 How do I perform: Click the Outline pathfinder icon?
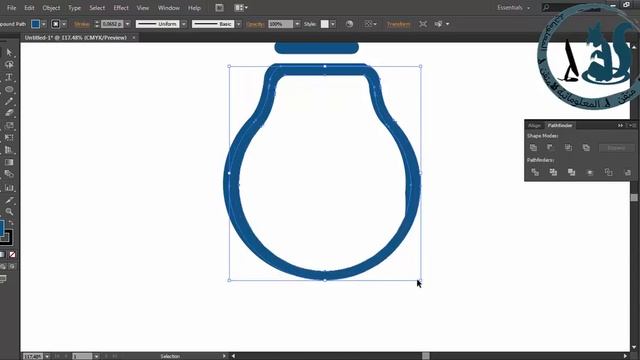608,172
